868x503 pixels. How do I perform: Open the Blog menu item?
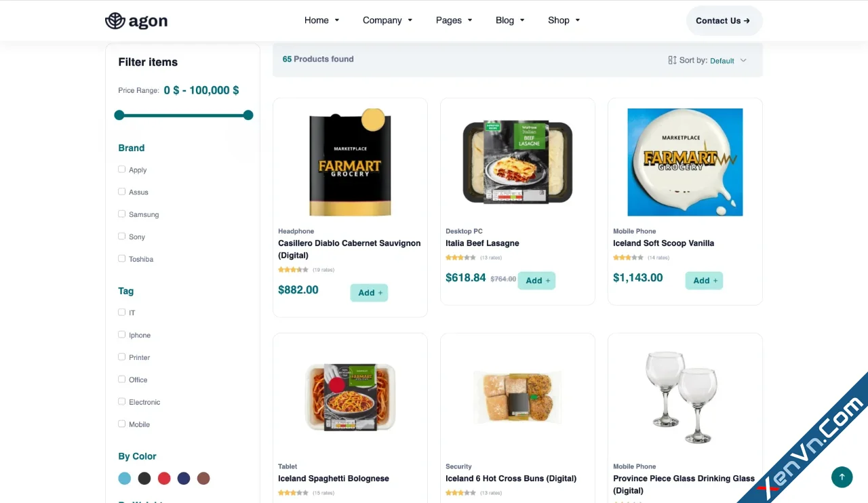pyautogui.click(x=510, y=20)
